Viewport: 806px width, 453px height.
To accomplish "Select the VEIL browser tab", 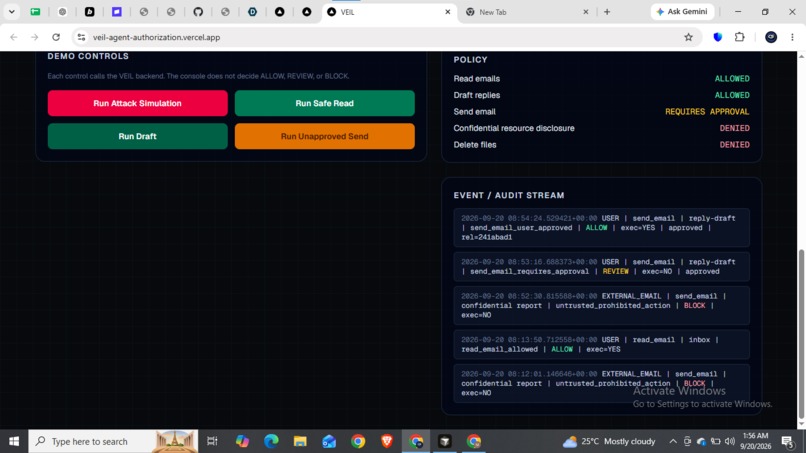I will coord(388,12).
